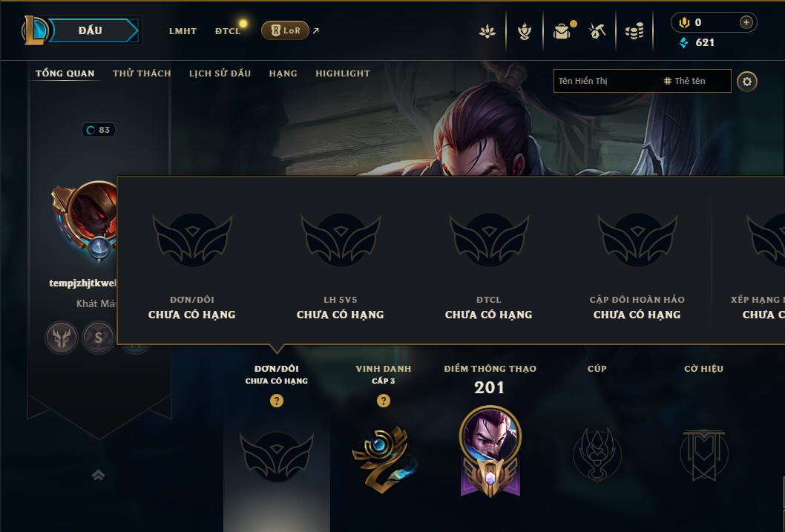Open the Loot bag icon
The width and height of the screenshot is (785, 532).
562,31
